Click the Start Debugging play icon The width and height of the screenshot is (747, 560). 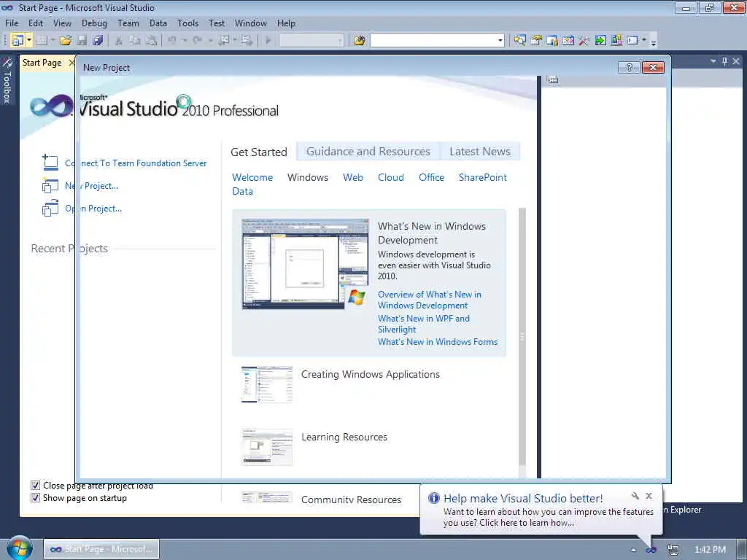tap(268, 41)
